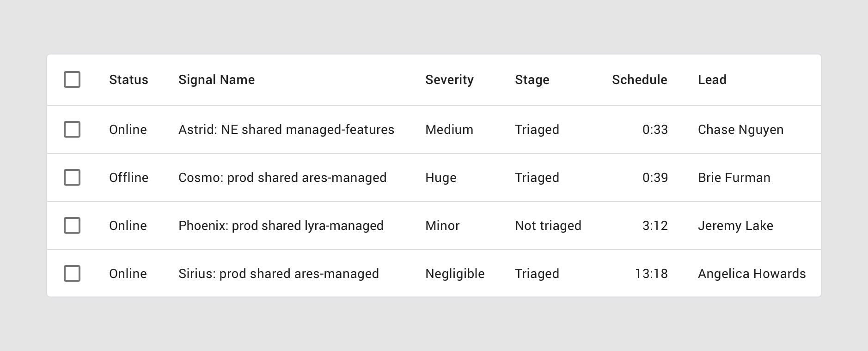Select the Huge severity value for Cosmo
The height and width of the screenshot is (351, 868).
pyautogui.click(x=440, y=177)
